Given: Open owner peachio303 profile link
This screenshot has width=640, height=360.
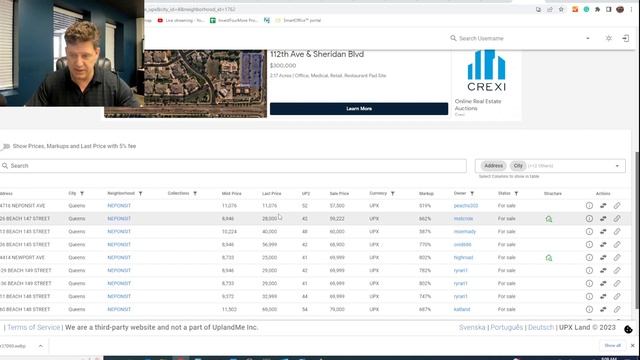Looking at the screenshot, I should (x=466, y=206).
